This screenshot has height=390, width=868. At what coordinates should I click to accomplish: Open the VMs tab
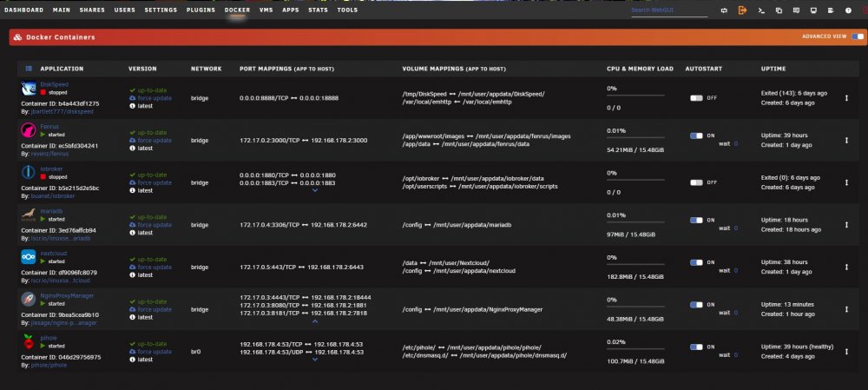point(266,10)
